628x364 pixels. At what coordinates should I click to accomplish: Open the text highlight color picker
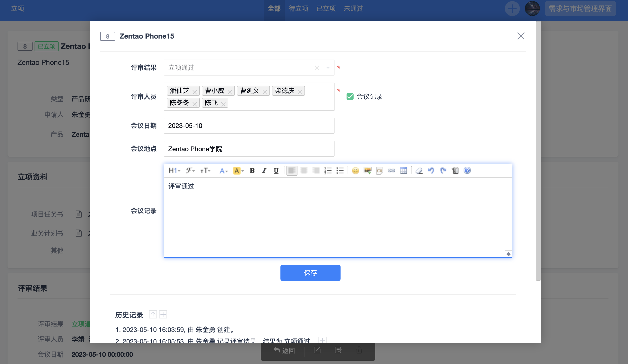(238, 171)
